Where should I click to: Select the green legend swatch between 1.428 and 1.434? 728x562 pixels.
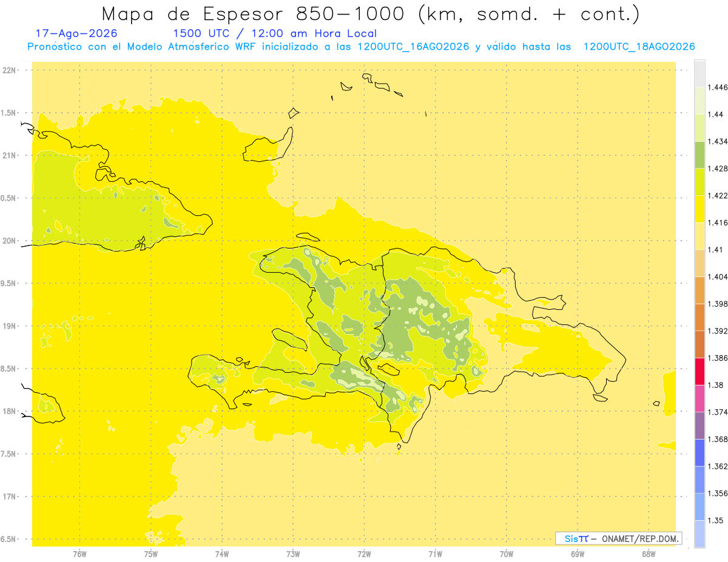(x=699, y=155)
